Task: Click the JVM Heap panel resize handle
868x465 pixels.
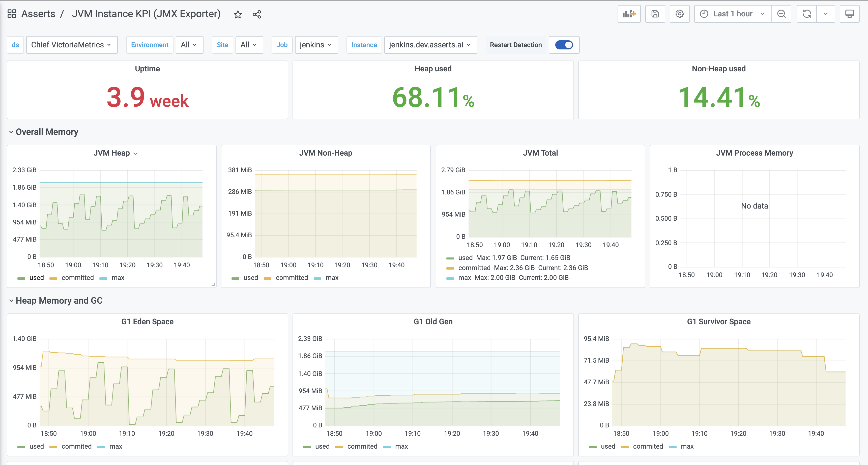Action: [x=214, y=285]
